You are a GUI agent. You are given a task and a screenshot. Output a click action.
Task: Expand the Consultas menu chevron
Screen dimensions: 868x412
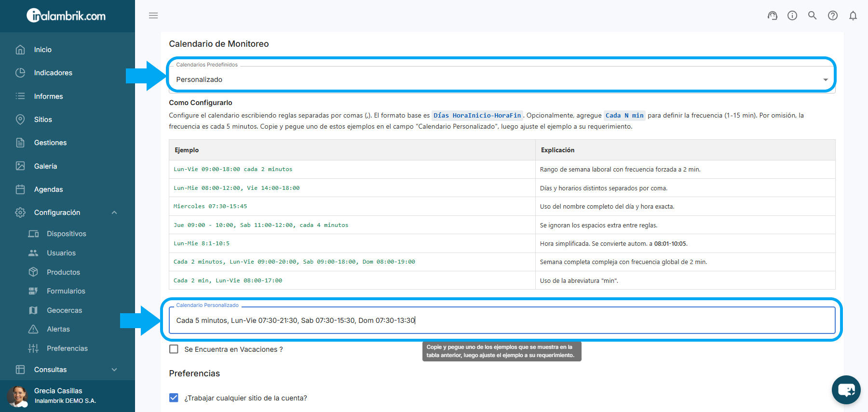114,370
